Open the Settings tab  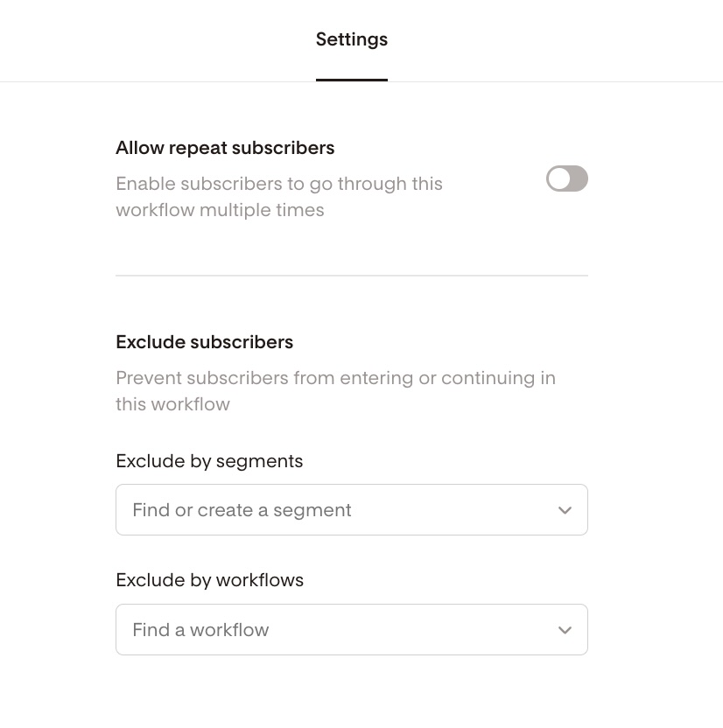(351, 39)
